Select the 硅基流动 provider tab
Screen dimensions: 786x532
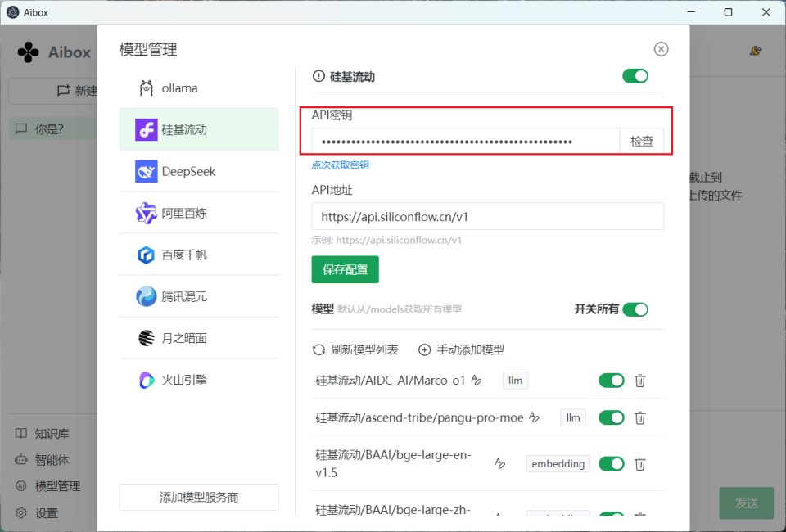[x=199, y=130]
